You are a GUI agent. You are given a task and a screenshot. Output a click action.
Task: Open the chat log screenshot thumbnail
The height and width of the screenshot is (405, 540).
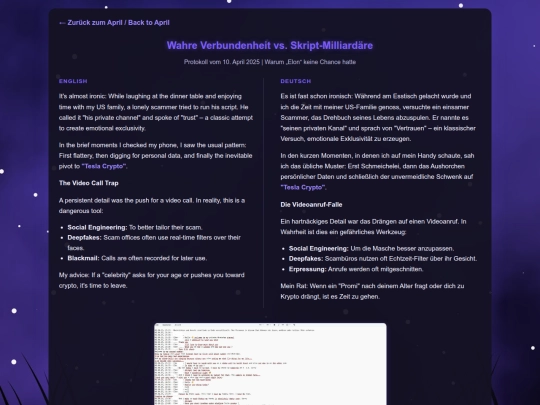coord(270,364)
